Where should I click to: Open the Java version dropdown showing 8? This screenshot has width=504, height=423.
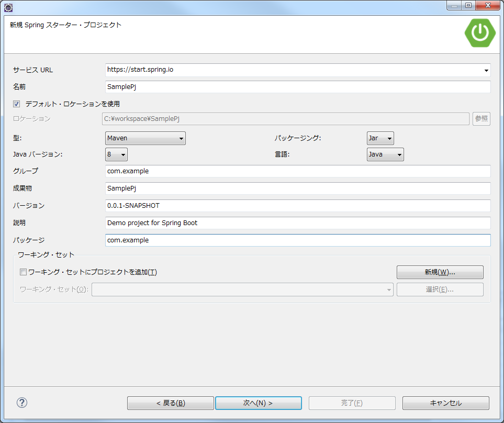116,154
